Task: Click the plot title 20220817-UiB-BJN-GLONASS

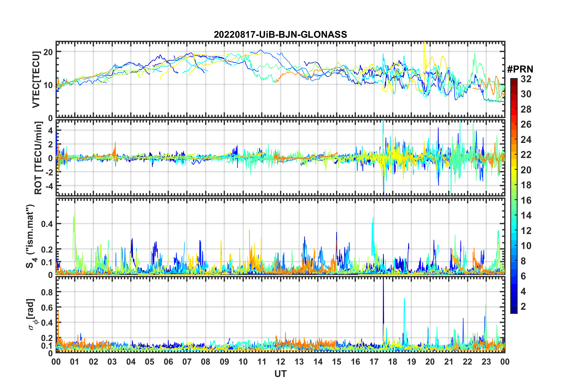Action: [x=280, y=34]
